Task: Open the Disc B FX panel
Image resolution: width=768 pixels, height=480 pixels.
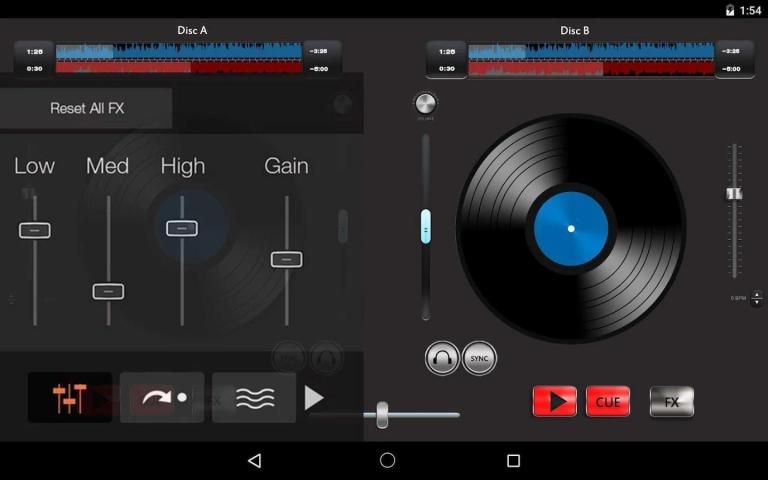Action: tap(671, 401)
